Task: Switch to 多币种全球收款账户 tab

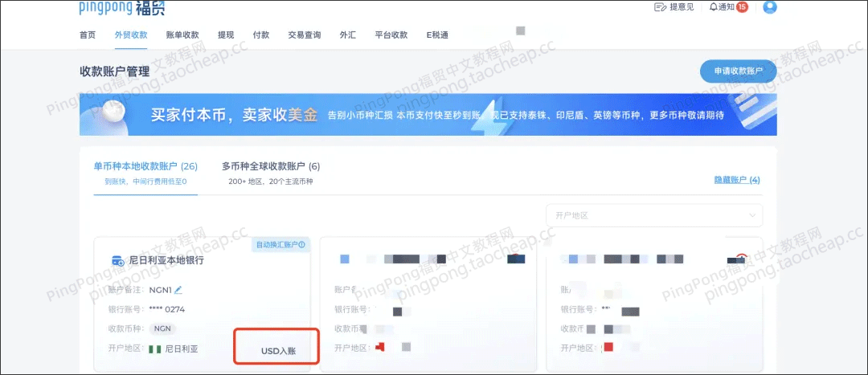Action: [271, 173]
